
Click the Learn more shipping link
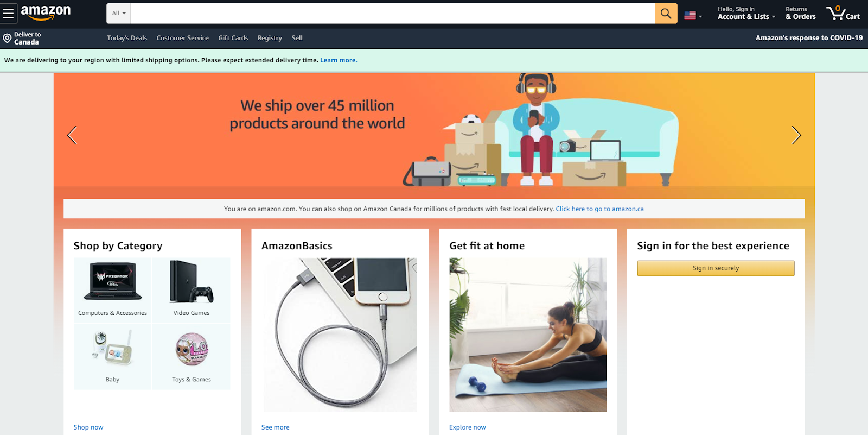(x=339, y=60)
